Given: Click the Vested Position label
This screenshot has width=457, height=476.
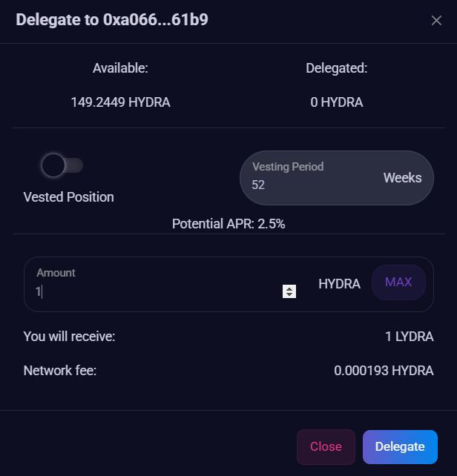Looking at the screenshot, I should click(x=69, y=197).
